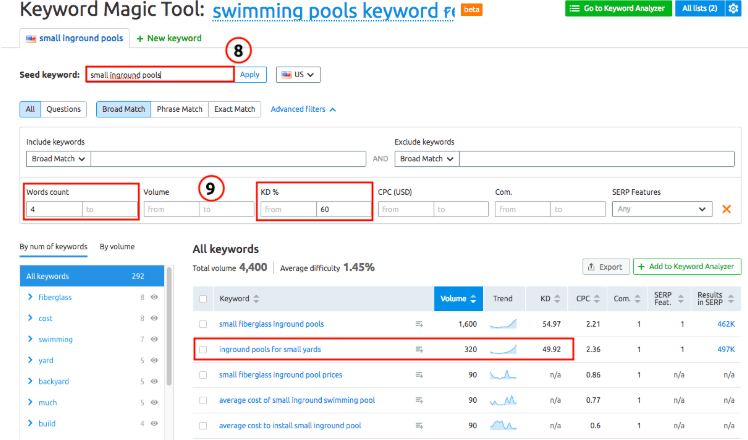Click the Words count from field

(x=54, y=209)
